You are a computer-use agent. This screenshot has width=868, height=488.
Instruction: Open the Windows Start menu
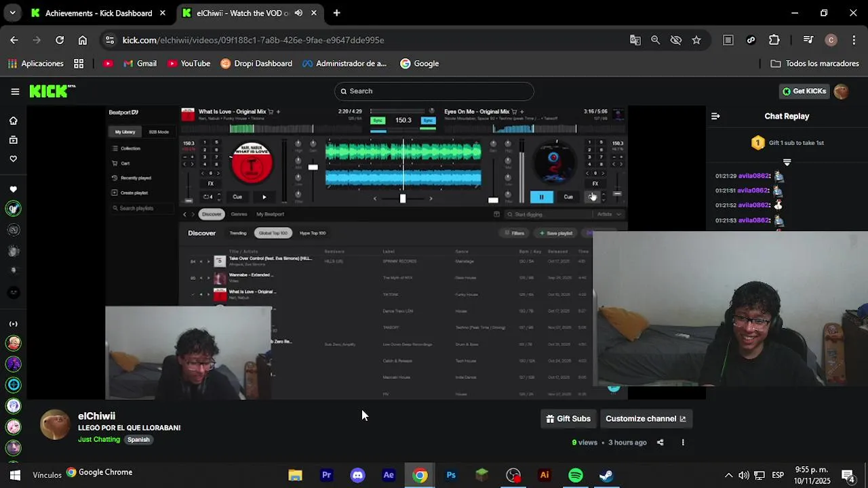[x=15, y=475]
